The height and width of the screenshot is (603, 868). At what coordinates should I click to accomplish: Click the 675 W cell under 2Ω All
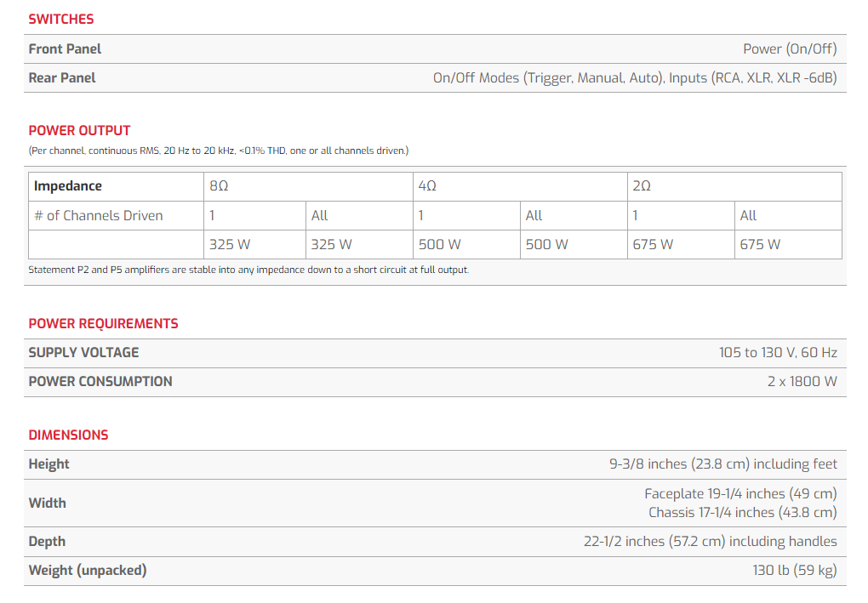coord(760,244)
